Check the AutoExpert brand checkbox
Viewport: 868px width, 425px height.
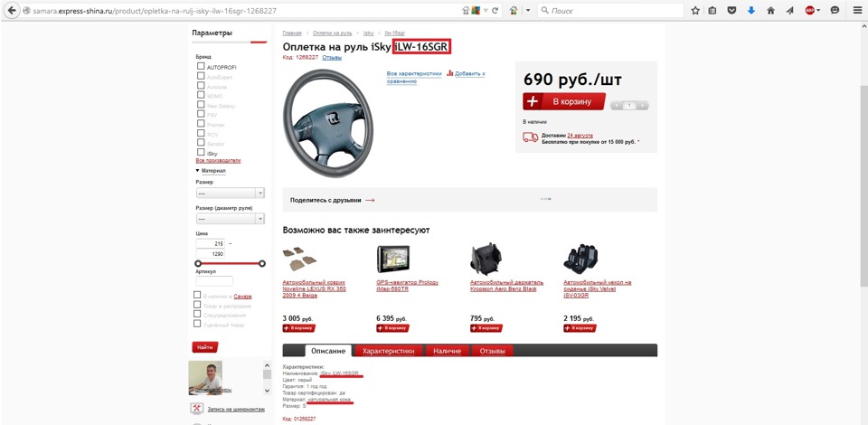[x=201, y=76]
